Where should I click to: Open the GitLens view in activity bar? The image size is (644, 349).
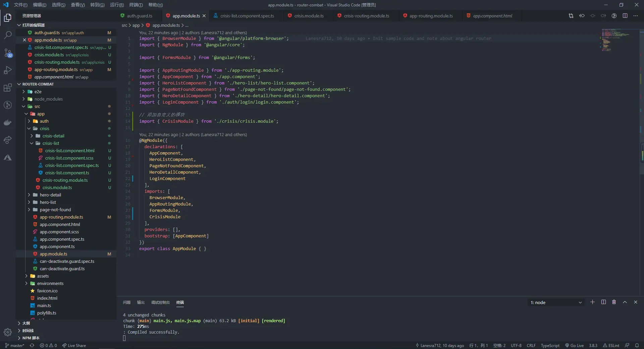click(8, 105)
